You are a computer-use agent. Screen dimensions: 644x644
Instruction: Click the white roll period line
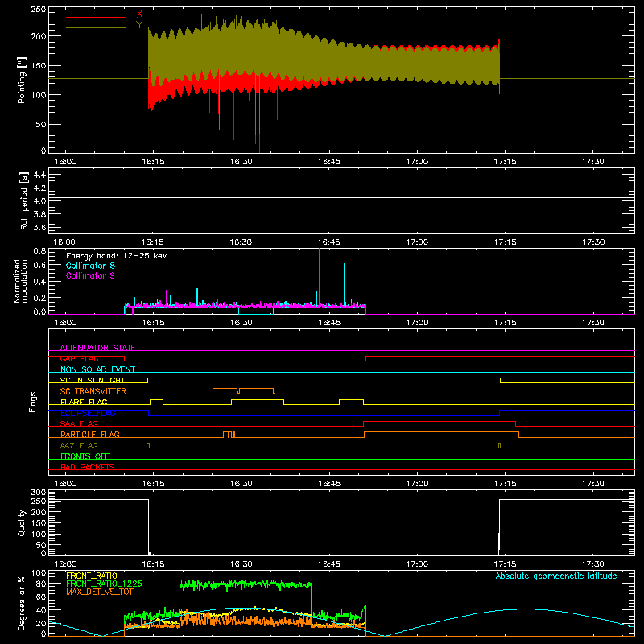tap(341, 198)
